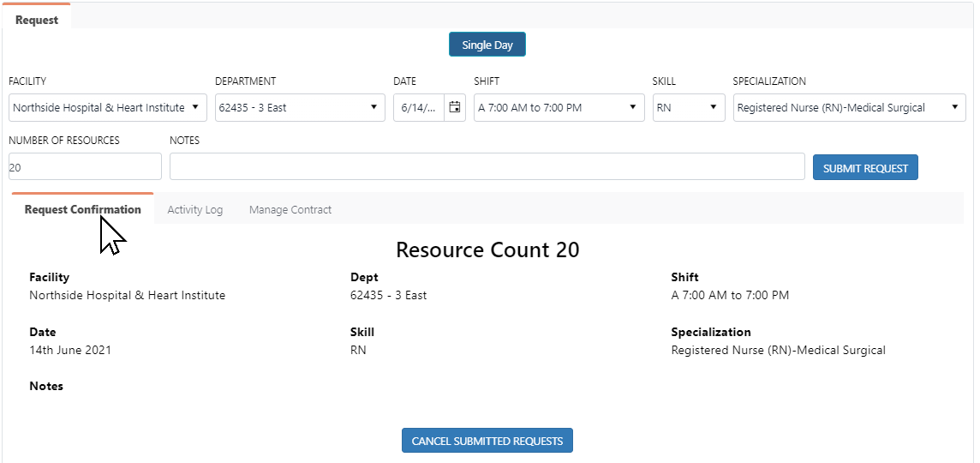Screen dimensions: 980x463
Task: Click the Resource Count 20 heading
Action: pyautogui.click(x=487, y=250)
